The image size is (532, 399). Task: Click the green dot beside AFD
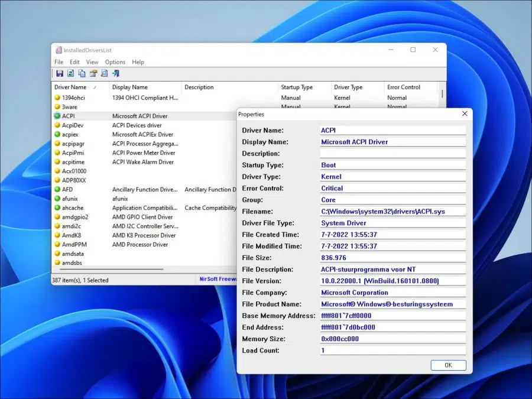tap(57, 189)
